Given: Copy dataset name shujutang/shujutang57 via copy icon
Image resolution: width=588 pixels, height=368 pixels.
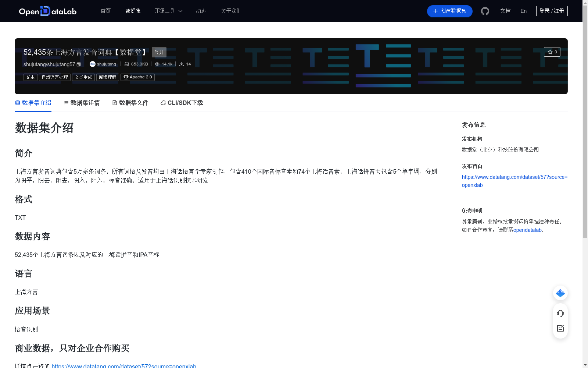Looking at the screenshot, I should tap(78, 64).
